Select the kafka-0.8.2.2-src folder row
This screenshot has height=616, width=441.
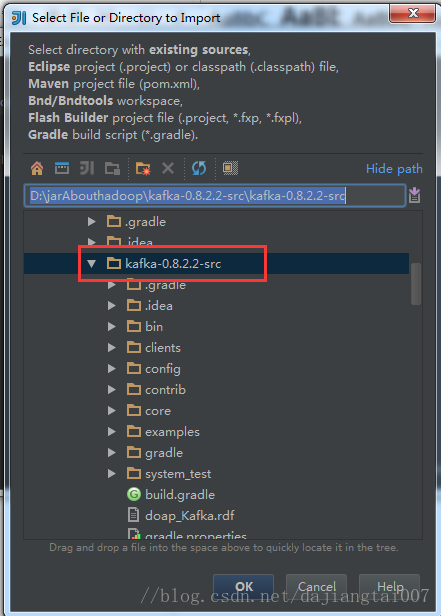(x=216, y=264)
